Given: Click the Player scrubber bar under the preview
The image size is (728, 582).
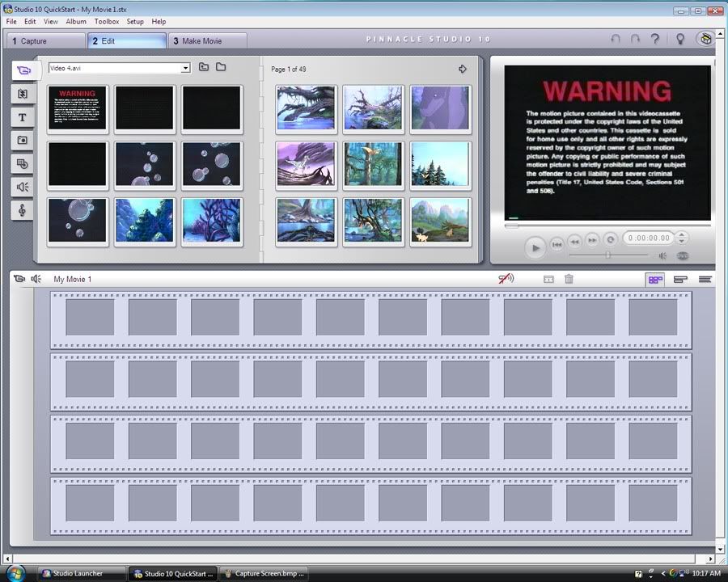Looking at the screenshot, I should 607,226.
